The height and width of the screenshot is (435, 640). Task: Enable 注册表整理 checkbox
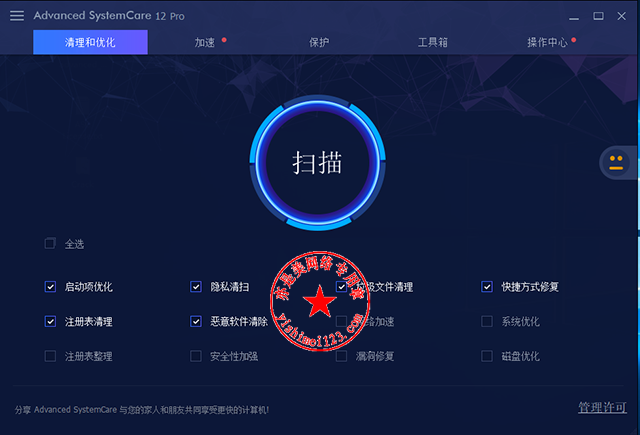[x=50, y=356]
